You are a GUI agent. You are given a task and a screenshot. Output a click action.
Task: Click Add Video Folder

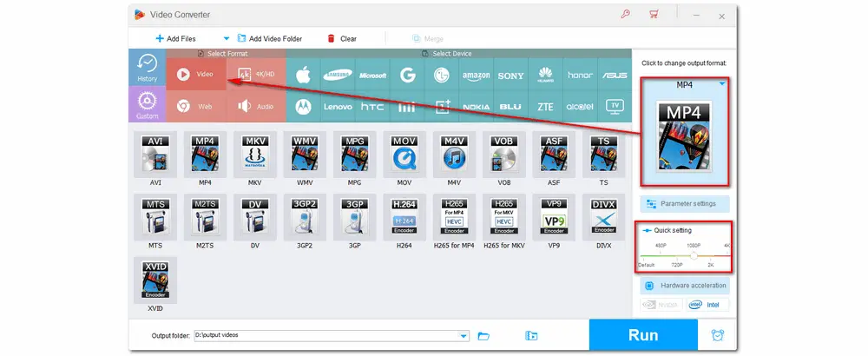coord(270,39)
